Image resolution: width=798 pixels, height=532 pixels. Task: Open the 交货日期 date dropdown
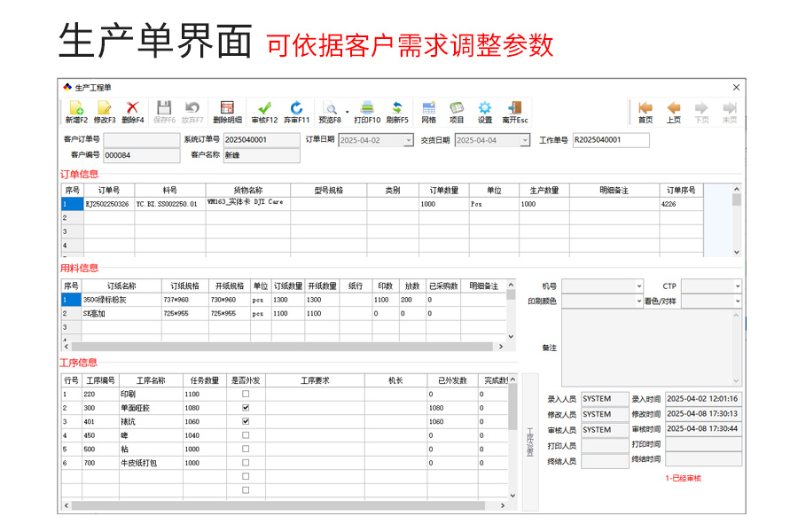click(x=525, y=140)
